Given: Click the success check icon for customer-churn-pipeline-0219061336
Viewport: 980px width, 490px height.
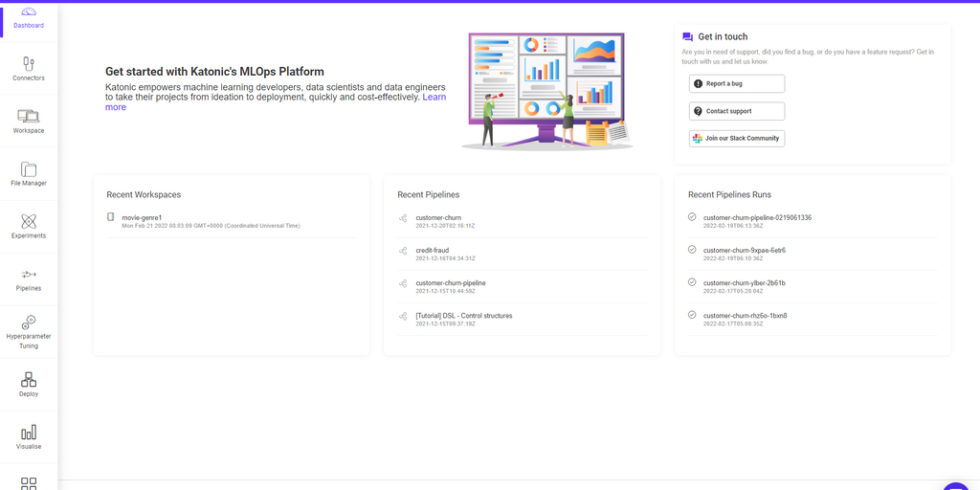Looking at the screenshot, I should coord(692,217).
